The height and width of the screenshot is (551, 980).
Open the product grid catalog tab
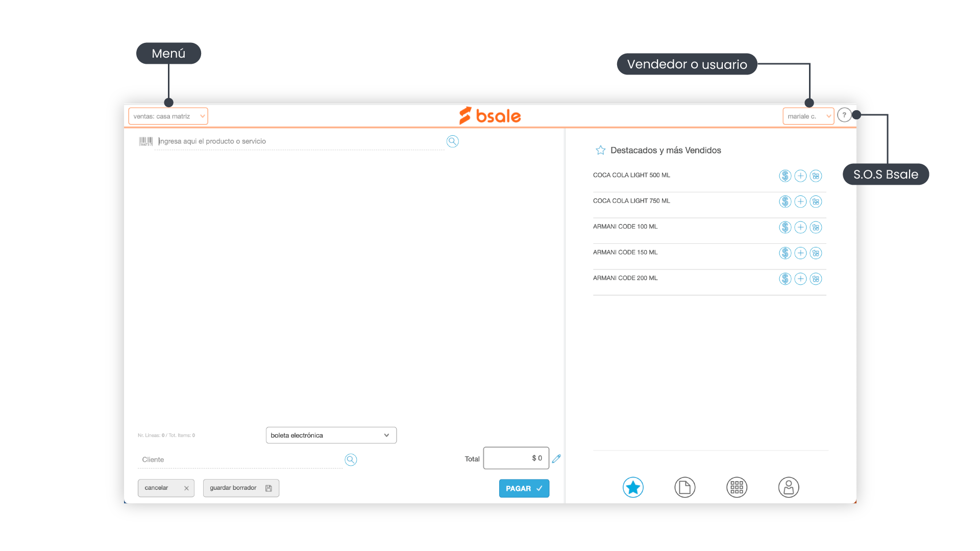[x=737, y=488]
